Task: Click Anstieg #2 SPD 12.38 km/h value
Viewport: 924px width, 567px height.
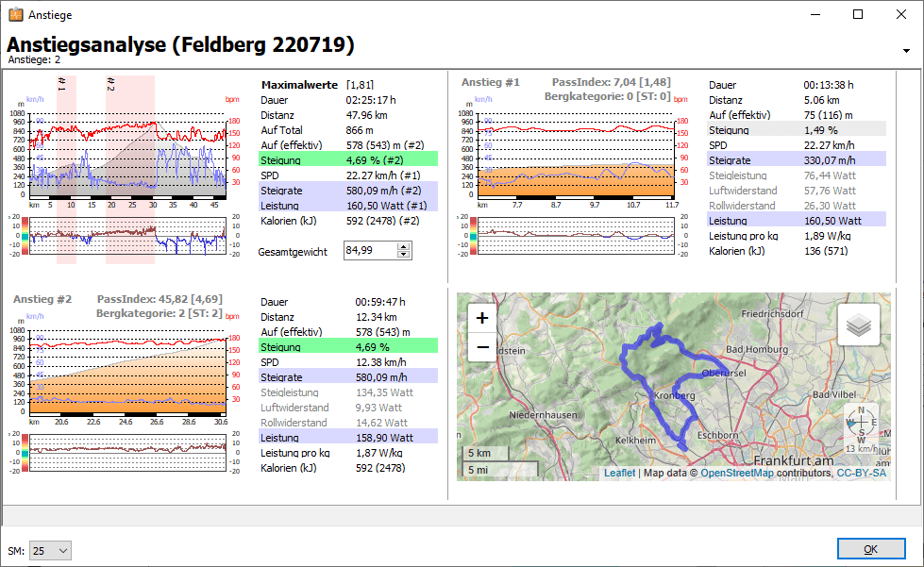Action: (x=380, y=362)
